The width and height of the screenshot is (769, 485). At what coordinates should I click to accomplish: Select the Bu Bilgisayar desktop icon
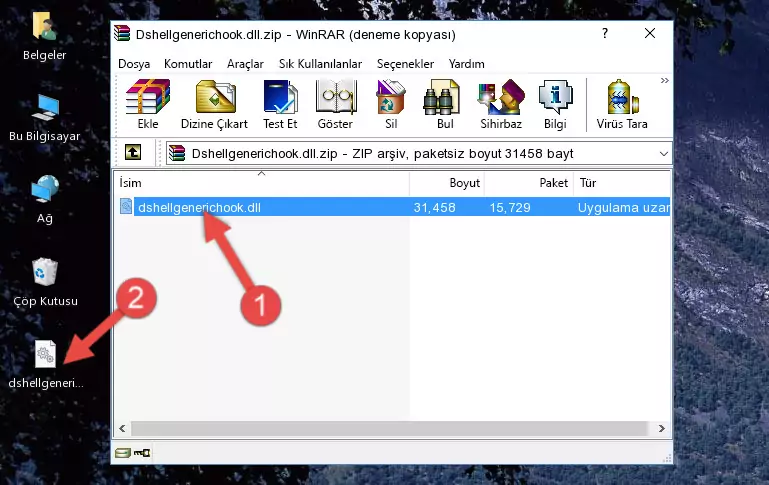[45, 118]
